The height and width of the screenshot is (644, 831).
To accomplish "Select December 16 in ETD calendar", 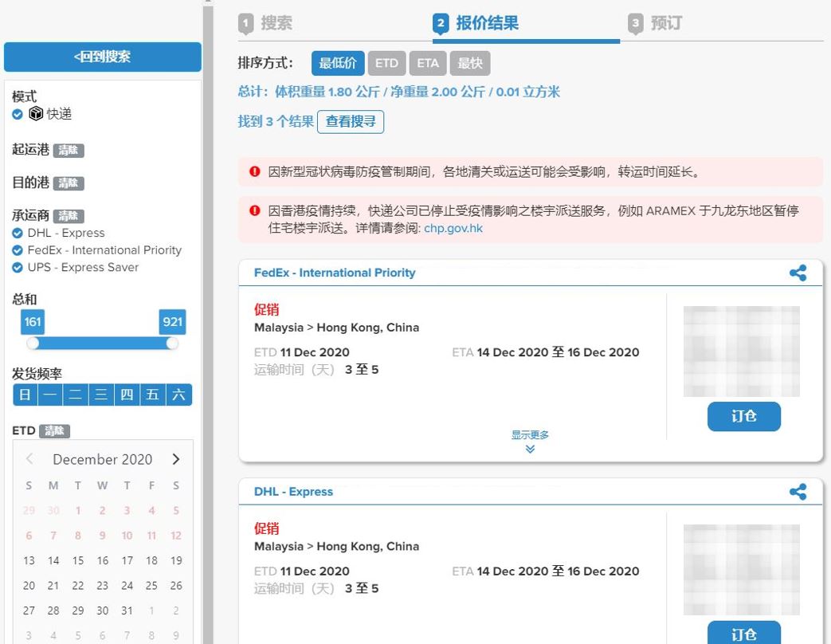I will click(103, 561).
